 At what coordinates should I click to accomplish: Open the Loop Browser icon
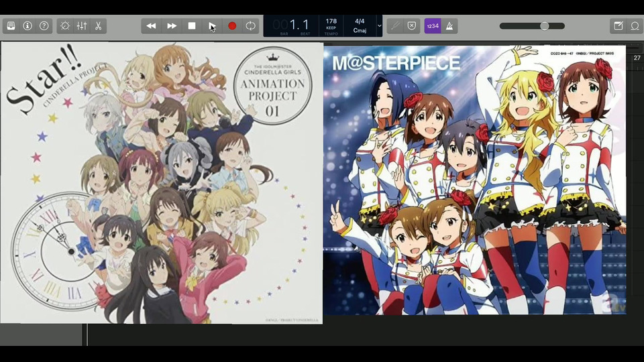coord(635,26)
